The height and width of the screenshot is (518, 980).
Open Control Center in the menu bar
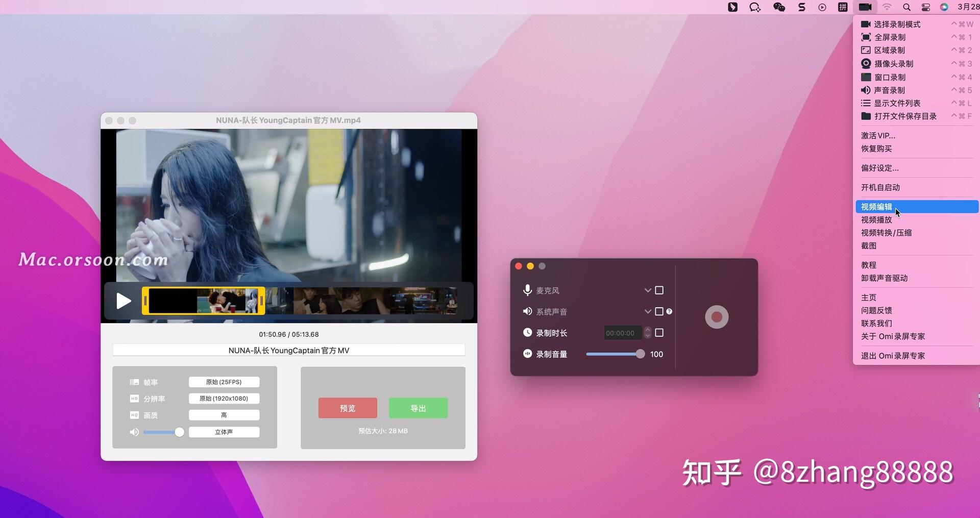(925, 7)
